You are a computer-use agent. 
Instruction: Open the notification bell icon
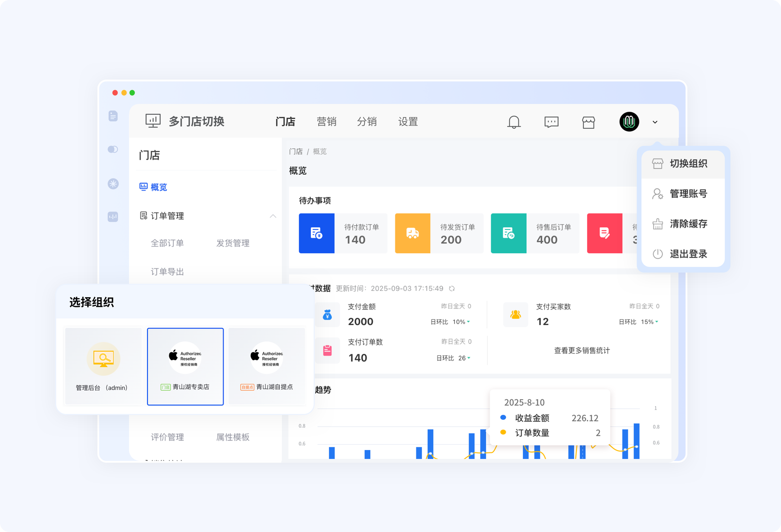click(515, 122)
